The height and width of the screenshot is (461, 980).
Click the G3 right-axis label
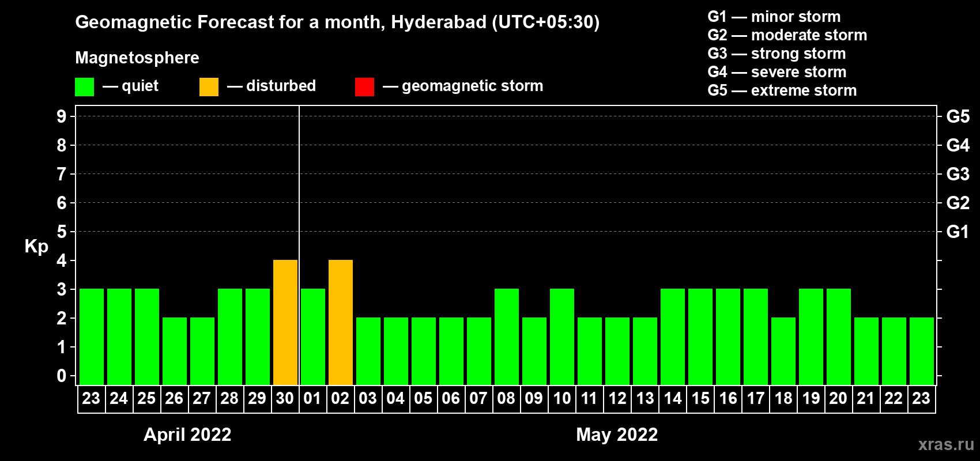pyautogui.click(x=958, y=174)
